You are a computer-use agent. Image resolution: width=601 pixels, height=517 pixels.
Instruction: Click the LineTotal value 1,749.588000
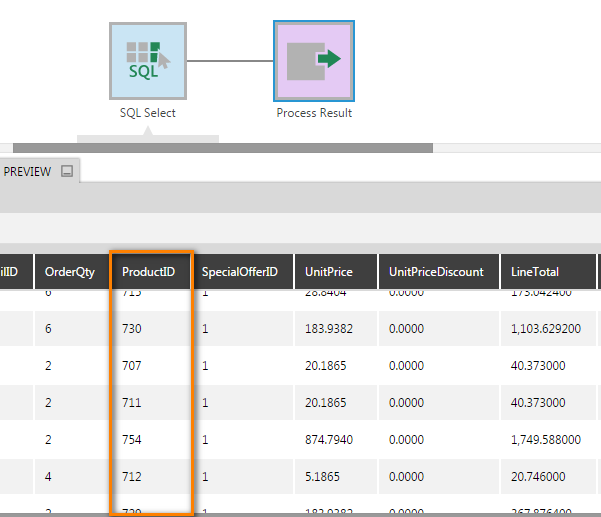pos(546,439)
